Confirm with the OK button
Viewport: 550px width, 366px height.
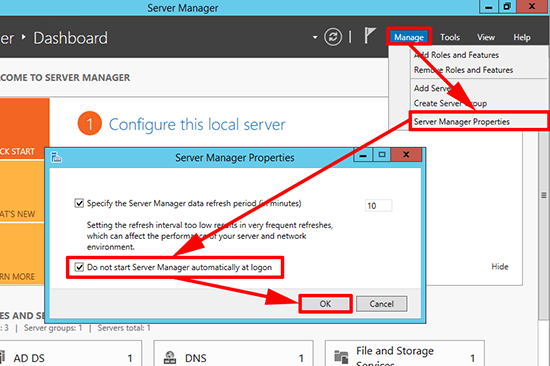[325, 304]
